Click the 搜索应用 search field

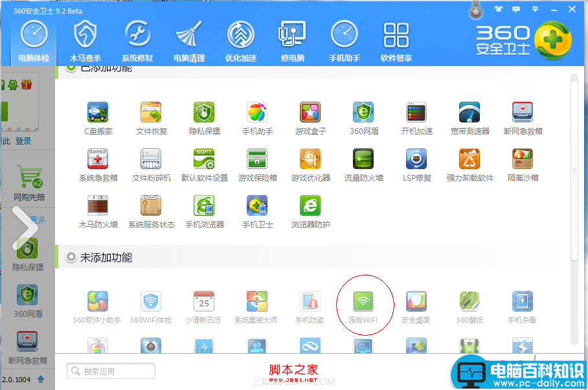click(110, 371)
